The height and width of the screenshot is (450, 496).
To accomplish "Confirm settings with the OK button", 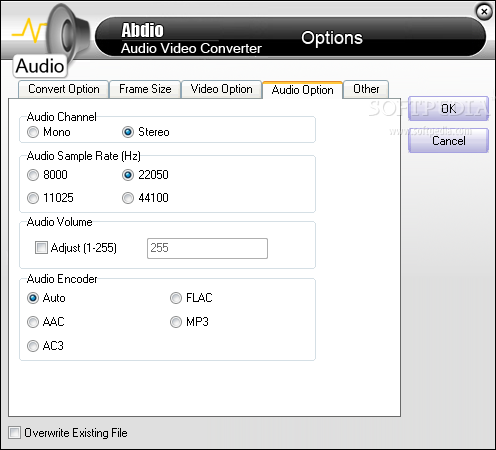I will click(448, 109).
